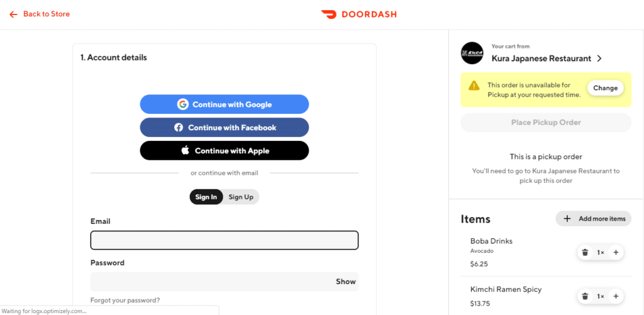Expand Kura Japanese Restaurant cart chevron
This screenshot has width=644, height=315.
599,58
